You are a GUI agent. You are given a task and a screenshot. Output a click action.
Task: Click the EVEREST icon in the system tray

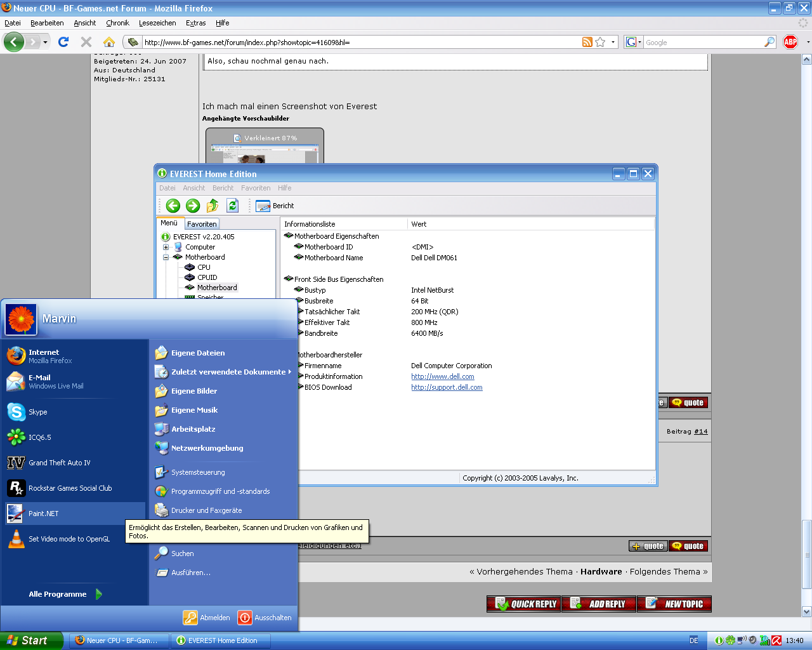tap(719, 640)
